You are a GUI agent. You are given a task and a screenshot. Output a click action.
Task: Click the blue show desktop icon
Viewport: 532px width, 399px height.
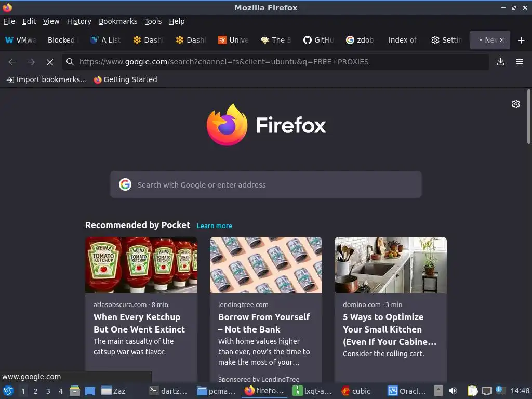tap(89, 391)
